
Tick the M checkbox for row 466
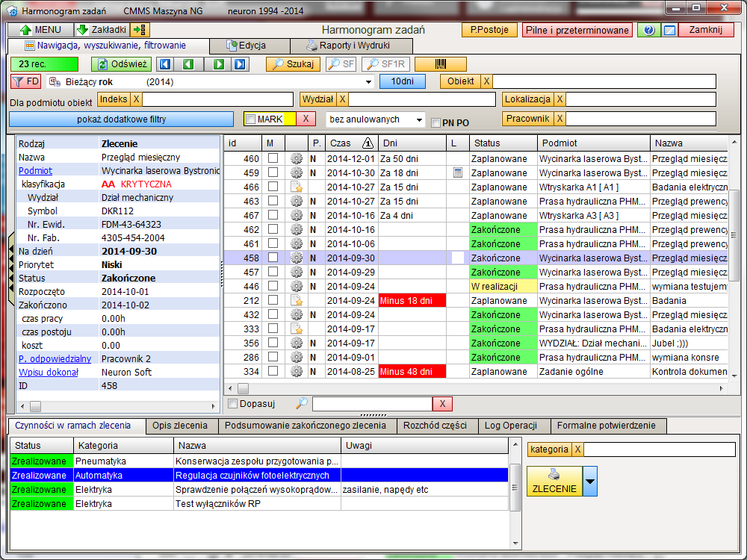[273, 187]
